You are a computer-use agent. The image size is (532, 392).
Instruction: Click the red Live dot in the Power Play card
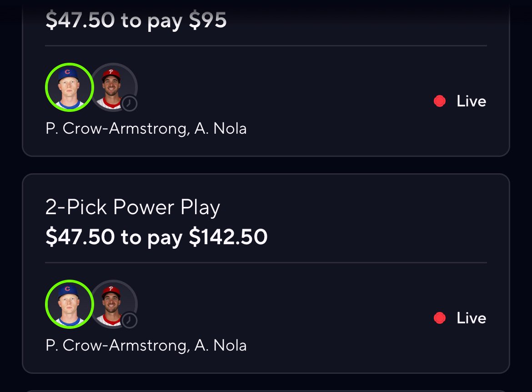[440, 318]
